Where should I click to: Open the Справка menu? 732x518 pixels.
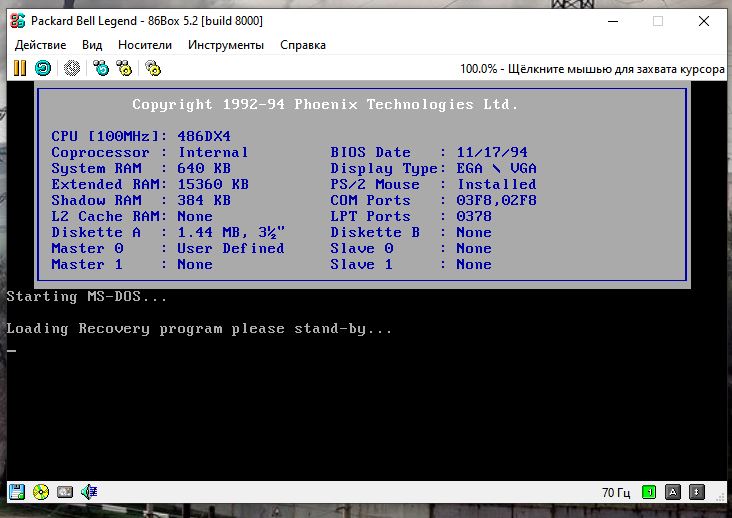point(303,45)
